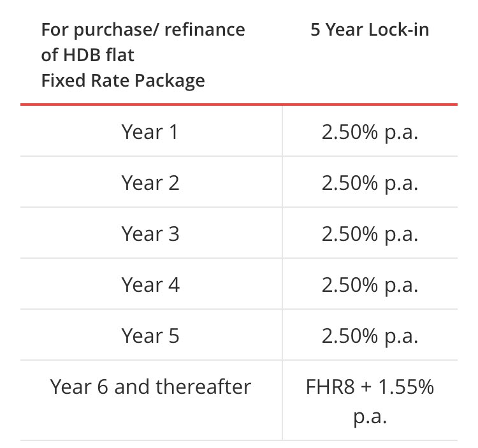Click the "Year 5" row label
The image size is (478, 448).
150,336
